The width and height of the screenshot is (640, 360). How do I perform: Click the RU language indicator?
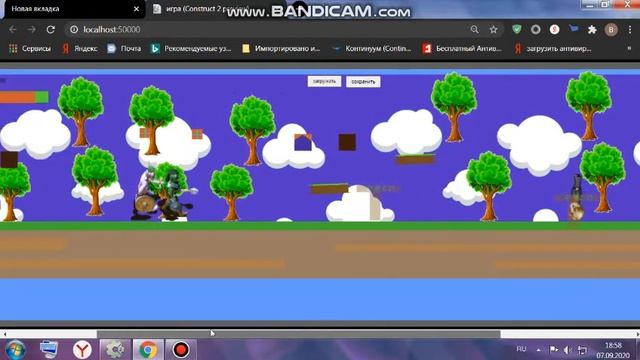[x=521, y=349]
